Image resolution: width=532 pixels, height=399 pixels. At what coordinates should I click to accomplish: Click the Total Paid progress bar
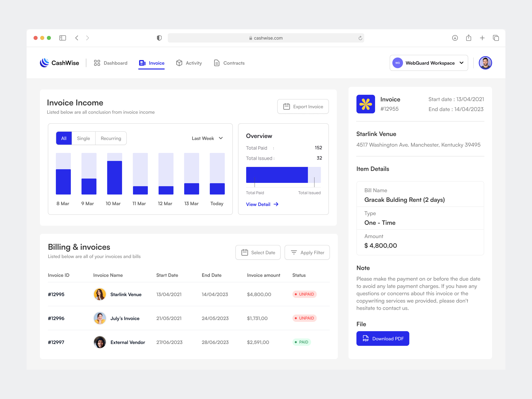coord(277,175)
